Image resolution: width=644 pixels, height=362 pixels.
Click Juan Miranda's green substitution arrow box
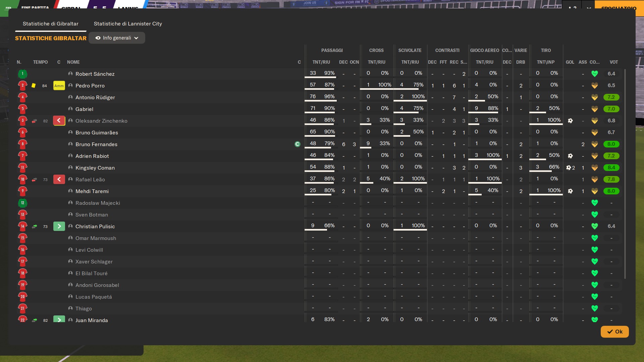click(59, 319)
